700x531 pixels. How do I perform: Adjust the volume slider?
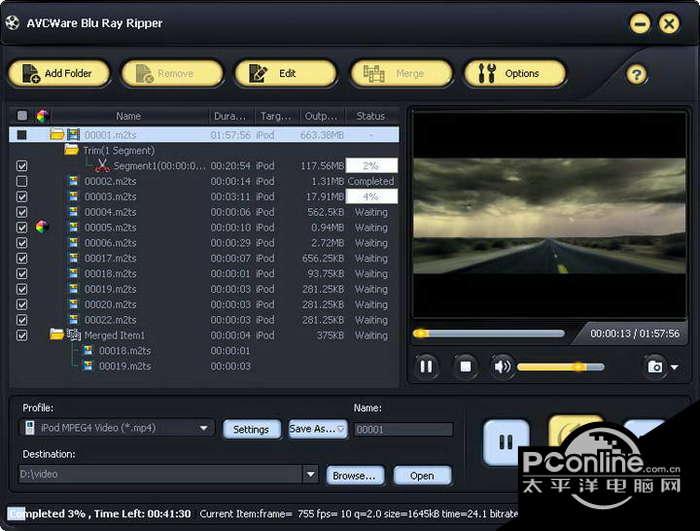coord(561,367)
